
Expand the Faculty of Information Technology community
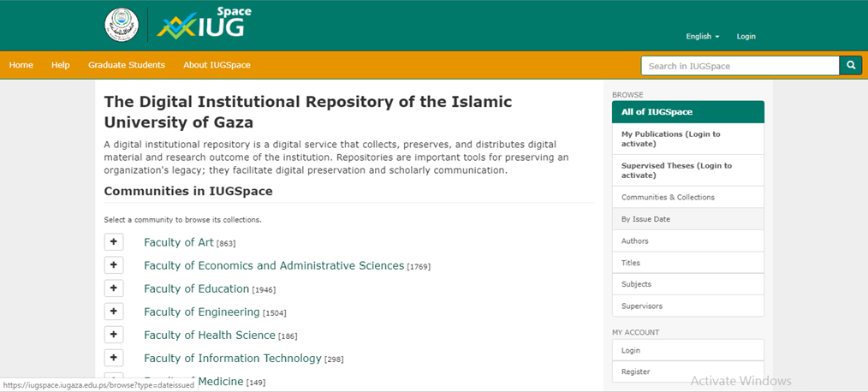[x=114, y=359]
